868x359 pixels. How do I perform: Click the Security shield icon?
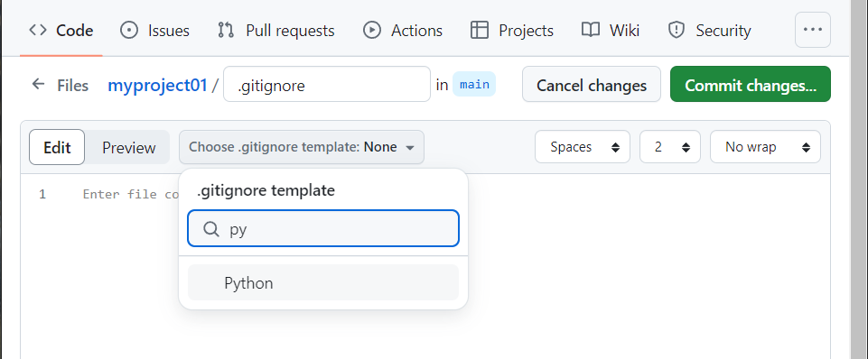677,30
